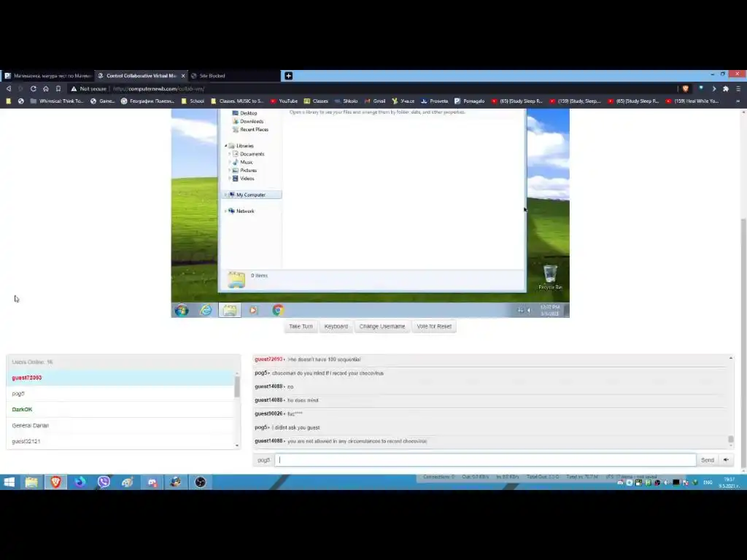Go back with the browser back arrow
Screen dimensions: 747x560
(x=9, y=88)
